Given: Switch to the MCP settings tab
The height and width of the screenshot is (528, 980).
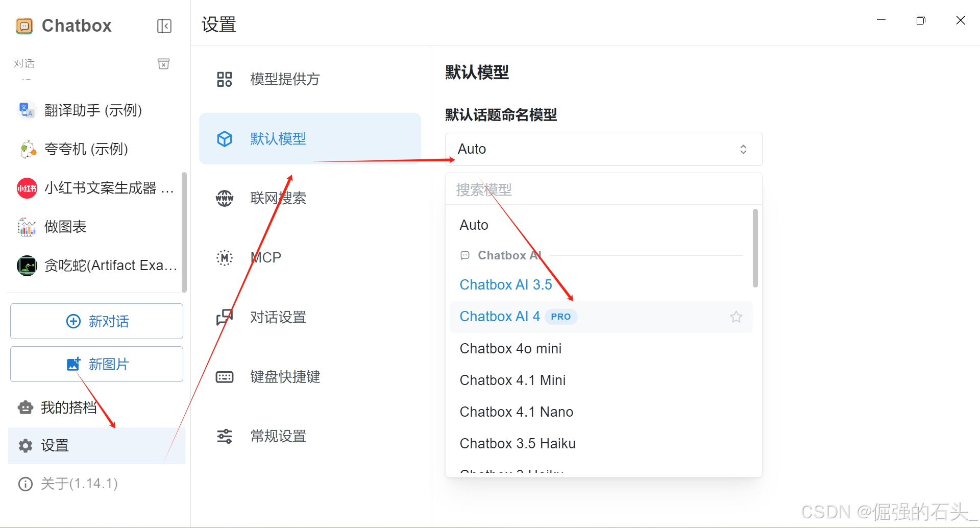Looking at the screenshot, I should 310,258.
